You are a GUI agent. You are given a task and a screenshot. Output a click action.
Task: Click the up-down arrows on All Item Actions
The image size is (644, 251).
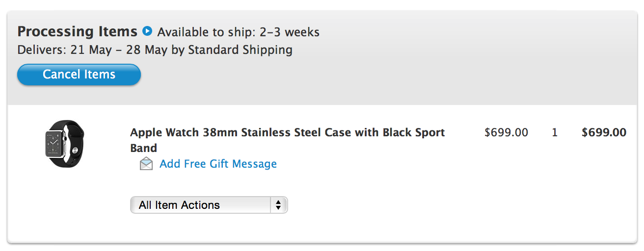pyautogui.click(x=278, y=205)
